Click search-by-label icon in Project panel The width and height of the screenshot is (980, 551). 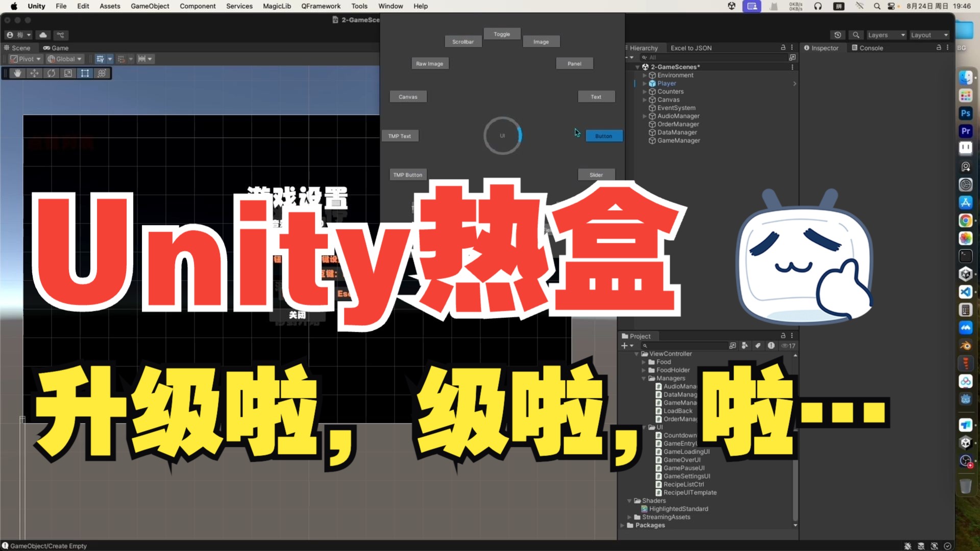(x=758, y=345)
